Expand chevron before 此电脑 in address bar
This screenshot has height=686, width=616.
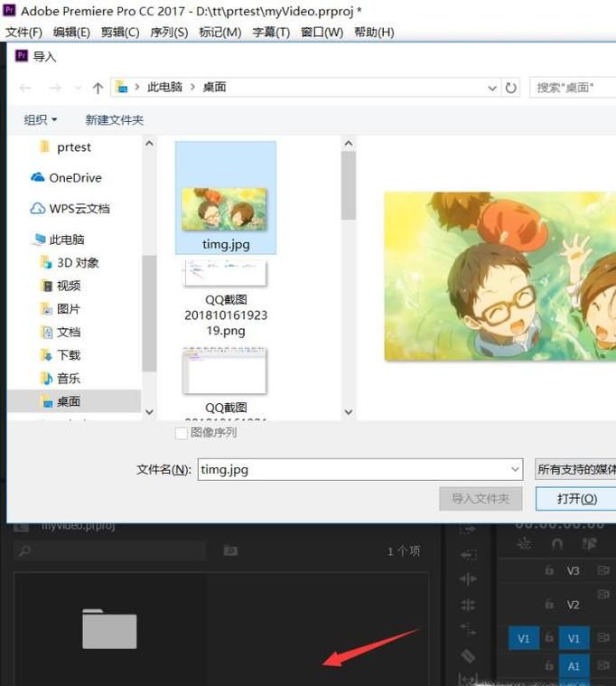click(x=137, y=87)
